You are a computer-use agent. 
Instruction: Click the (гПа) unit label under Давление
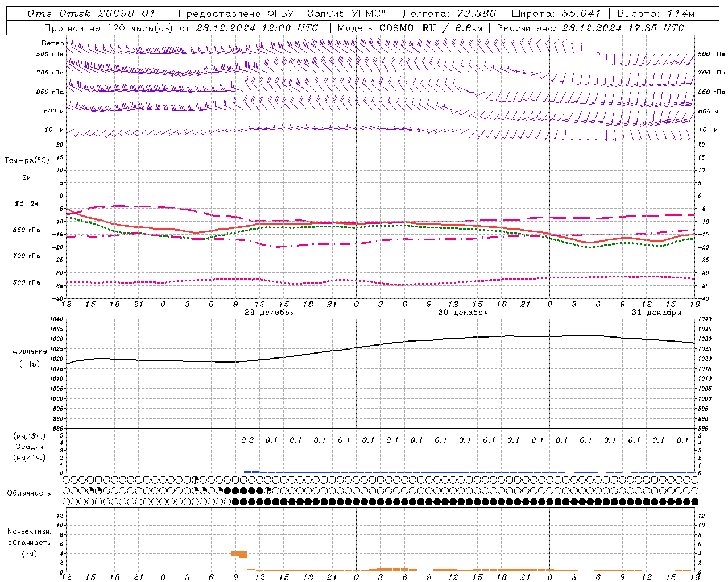pos(30,364)
